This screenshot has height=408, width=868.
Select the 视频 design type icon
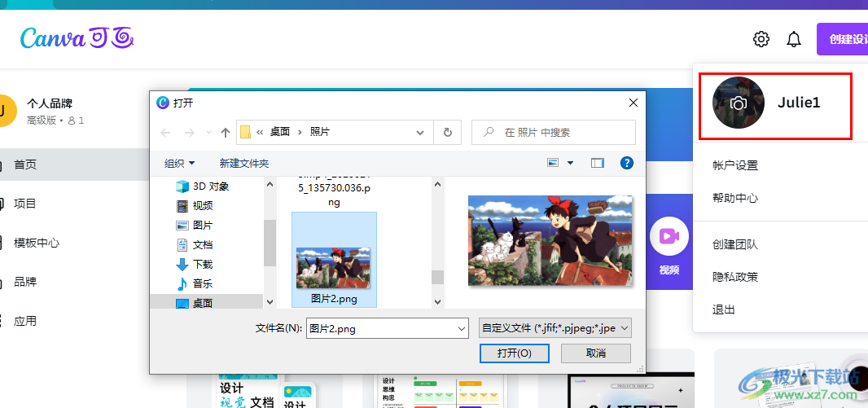tap(669, 236)
